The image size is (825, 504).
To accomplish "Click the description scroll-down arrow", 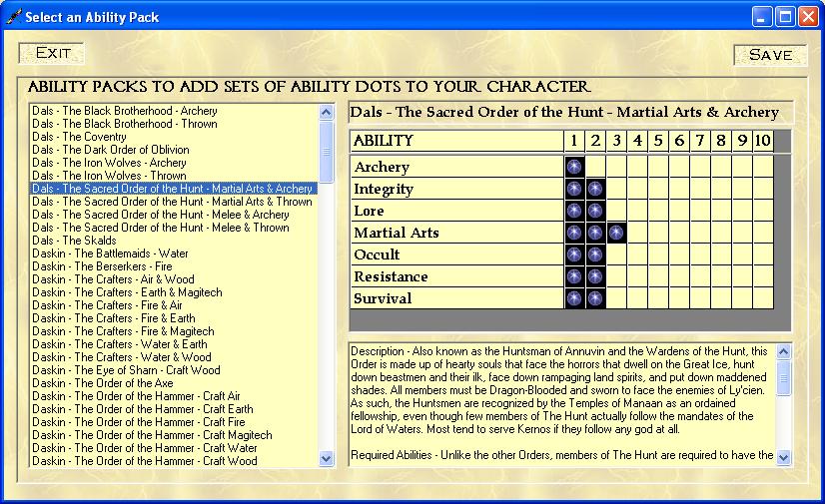I will 783,457.
